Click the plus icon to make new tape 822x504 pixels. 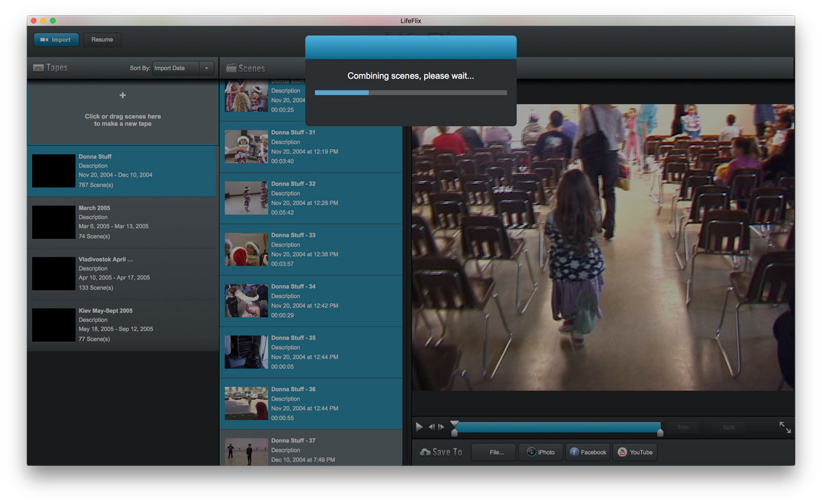tap(123, 95)
